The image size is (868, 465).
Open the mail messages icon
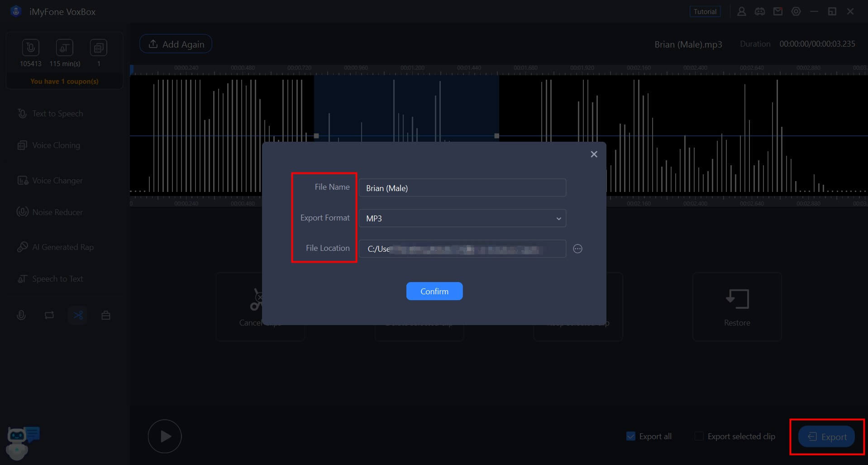[777, 11]
